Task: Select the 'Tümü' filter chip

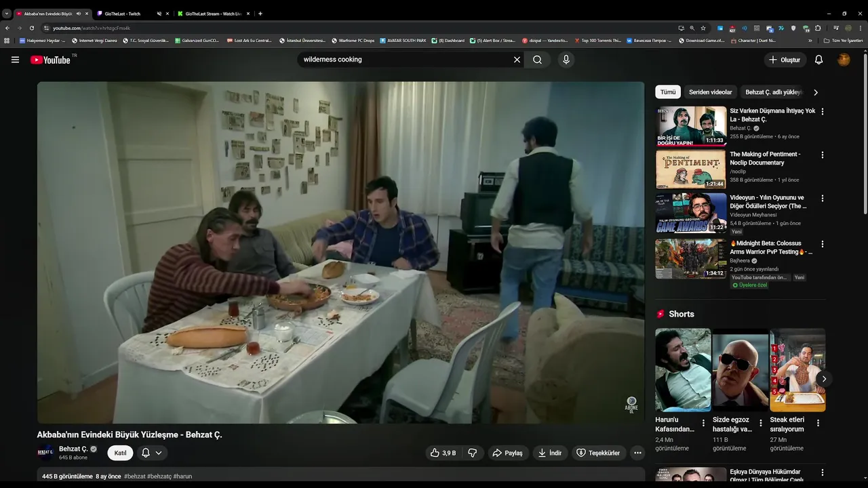Action: (x=668, y=92)
